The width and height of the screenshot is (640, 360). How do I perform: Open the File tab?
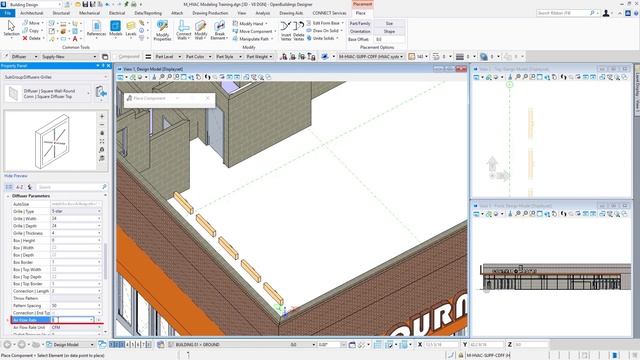(7, 13)
